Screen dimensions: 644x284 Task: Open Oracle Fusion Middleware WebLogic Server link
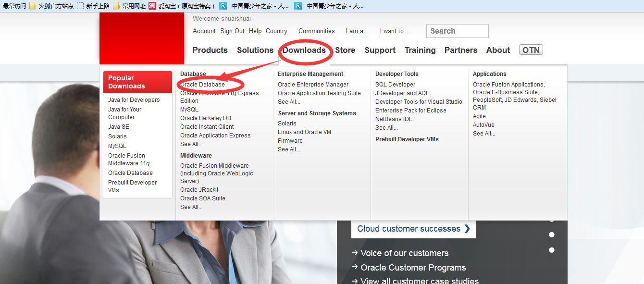[x=216, y=173]
